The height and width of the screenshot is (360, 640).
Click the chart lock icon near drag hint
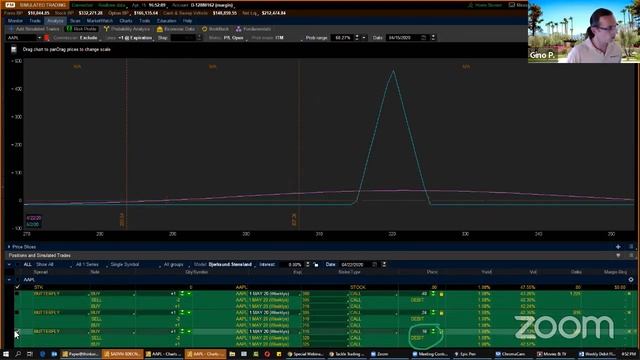click(x=14, y=49)
